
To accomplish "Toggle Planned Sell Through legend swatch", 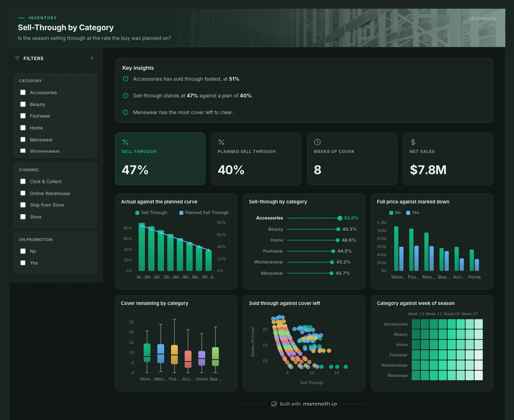I will coord(181,213).
